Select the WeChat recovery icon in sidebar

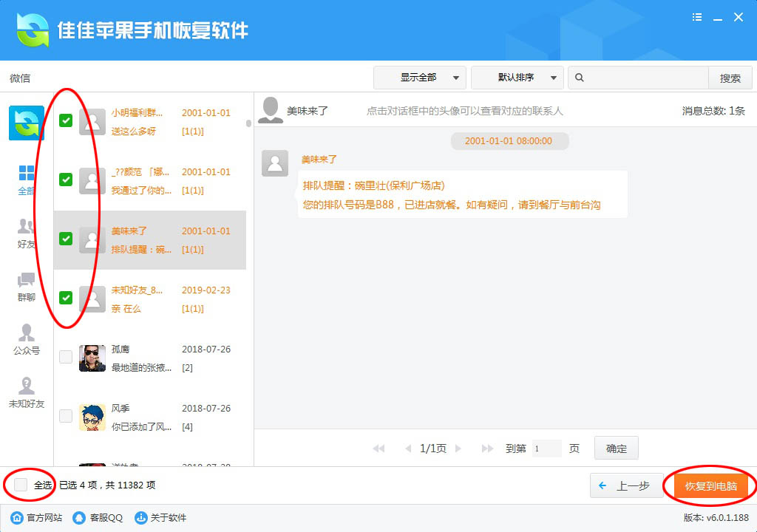coord(27,123)
